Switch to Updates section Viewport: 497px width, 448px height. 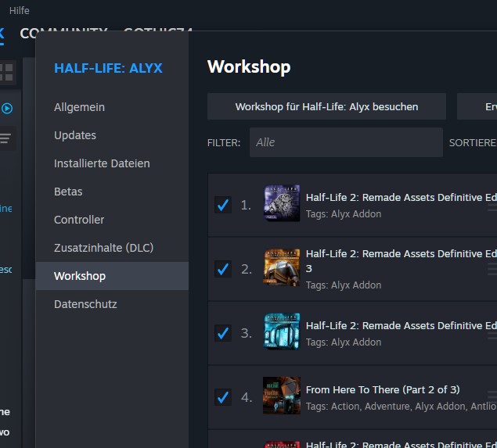(x=75, y=135)
